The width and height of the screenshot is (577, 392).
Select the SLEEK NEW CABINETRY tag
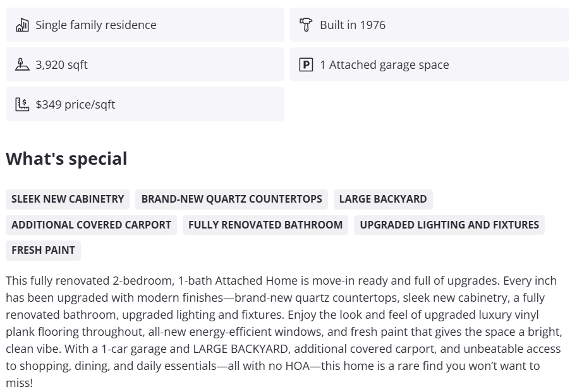[x=68, y=199]
